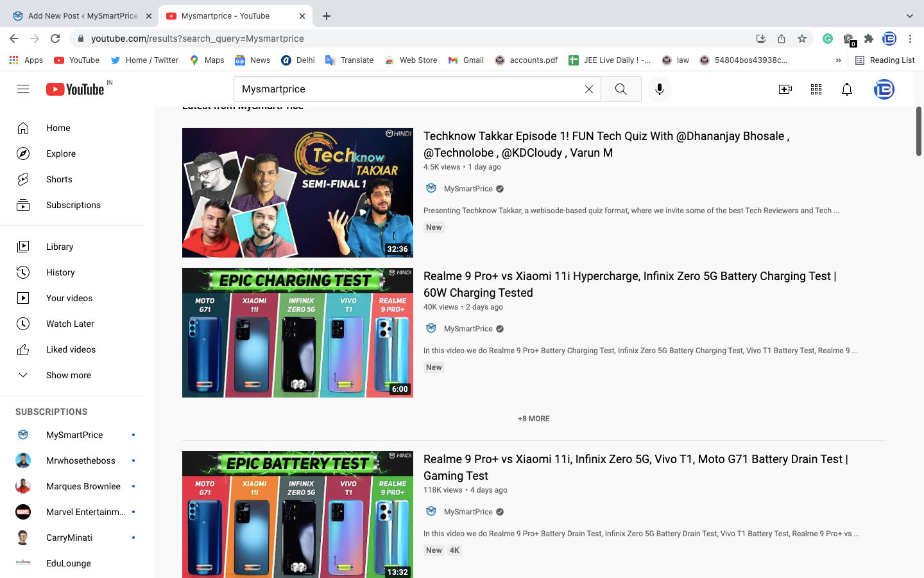Open YouTube account avatar menu
This screenshot has height=578, width=924.
click(x=884, y=89)
